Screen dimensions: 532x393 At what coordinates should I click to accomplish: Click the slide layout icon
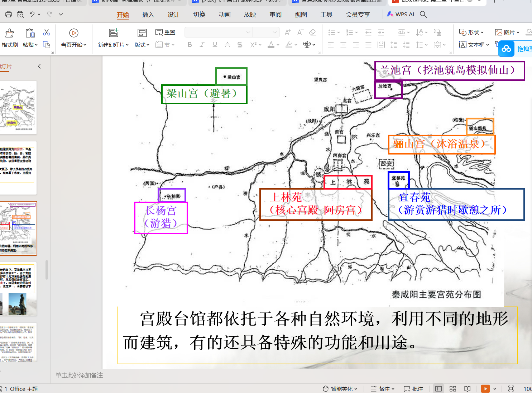pyautogui.click(x=142, y=33)
